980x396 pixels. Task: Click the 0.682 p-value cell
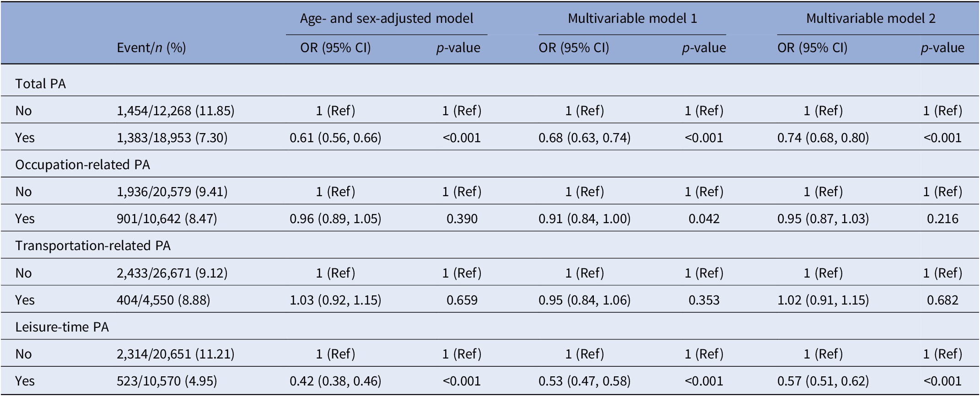click(942, 300)
